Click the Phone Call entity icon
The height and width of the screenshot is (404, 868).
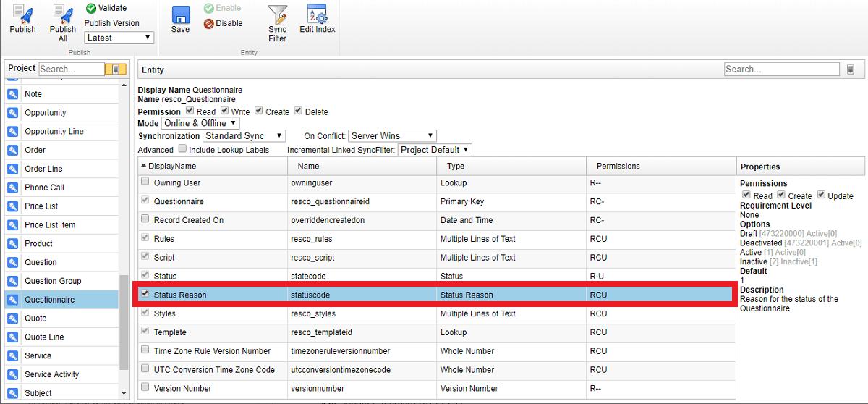pyautogui.click(x=13, y=188)
